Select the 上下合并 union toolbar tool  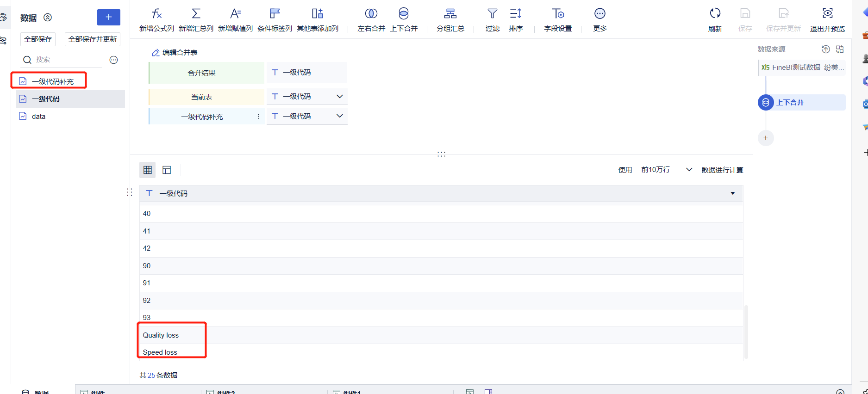click(x=404, y=20)
